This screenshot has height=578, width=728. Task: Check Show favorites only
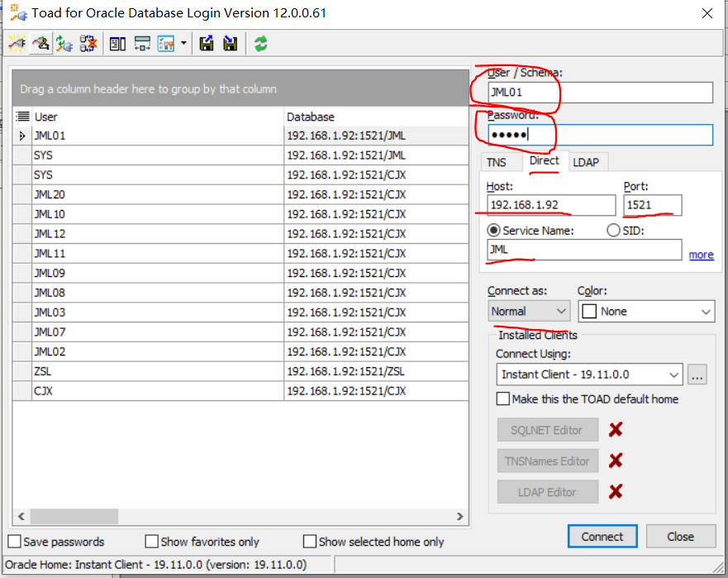(x=151, y=542)
